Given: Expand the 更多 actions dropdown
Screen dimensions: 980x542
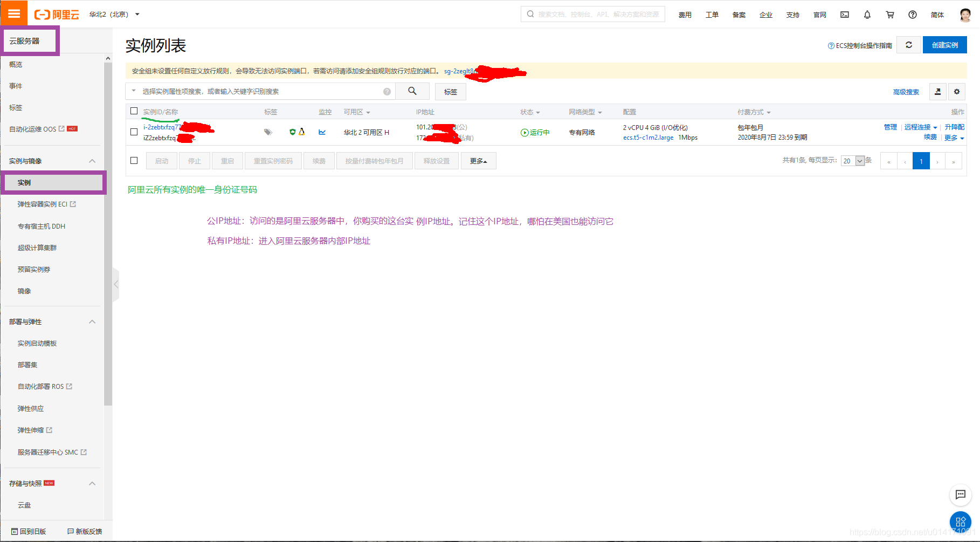Looking at the screenshot, I should click(x=478, y=160).
